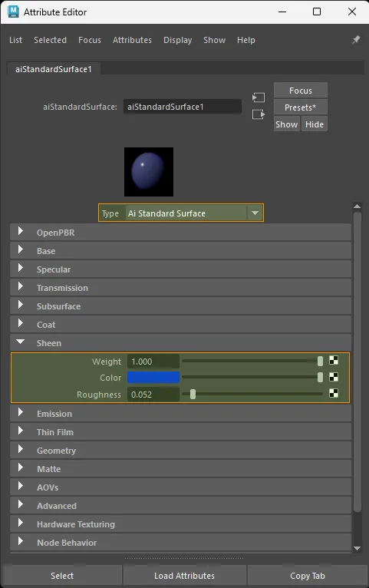
Task: Select the aiStandardSurface1 tab
Action: coord(53,69)
